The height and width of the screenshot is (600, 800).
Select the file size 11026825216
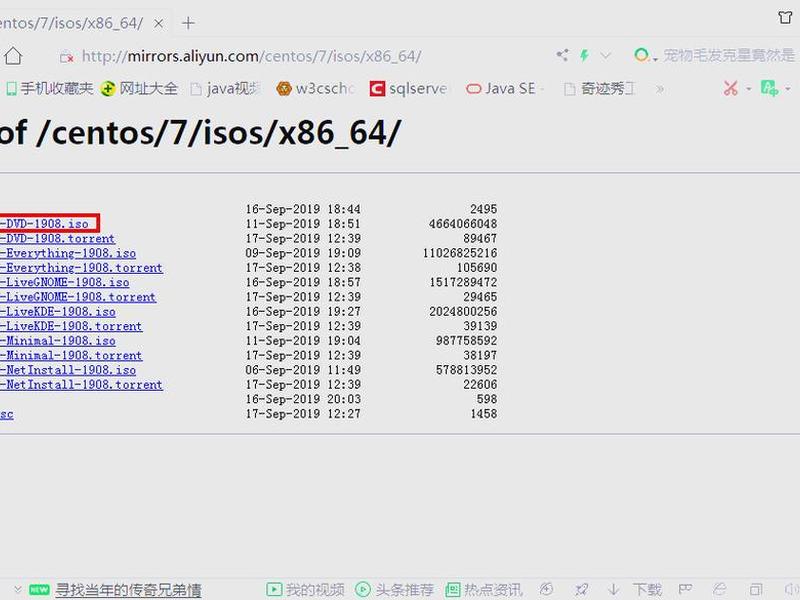pyautogui.click(x=460, y=253)
